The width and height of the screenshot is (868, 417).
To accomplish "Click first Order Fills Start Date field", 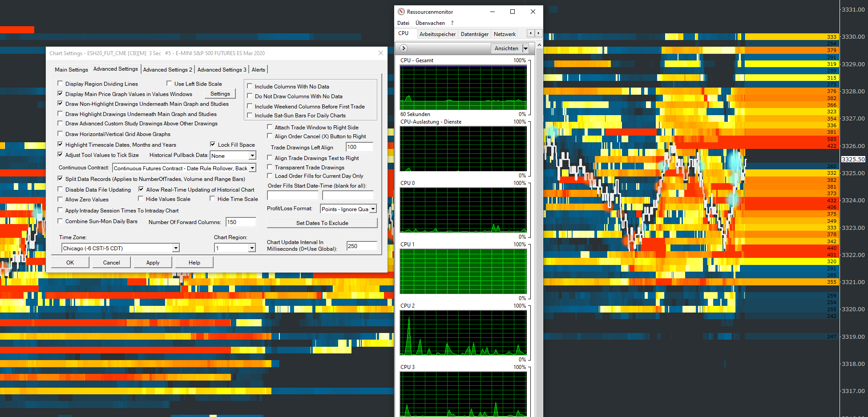I will click(x=293, y=195).
